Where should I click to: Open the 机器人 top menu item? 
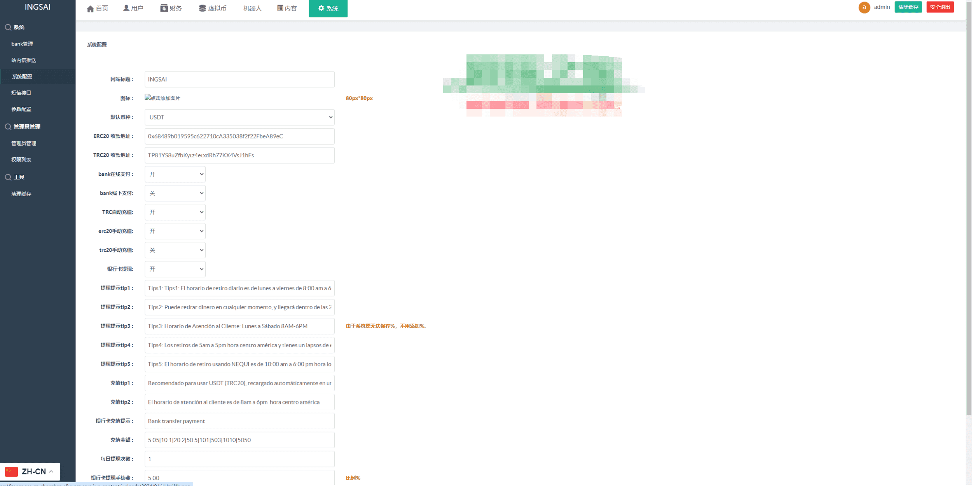pos(252,8)
